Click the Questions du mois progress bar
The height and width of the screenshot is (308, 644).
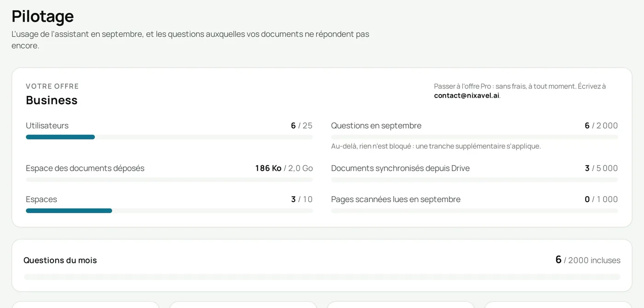pos(322,277)
